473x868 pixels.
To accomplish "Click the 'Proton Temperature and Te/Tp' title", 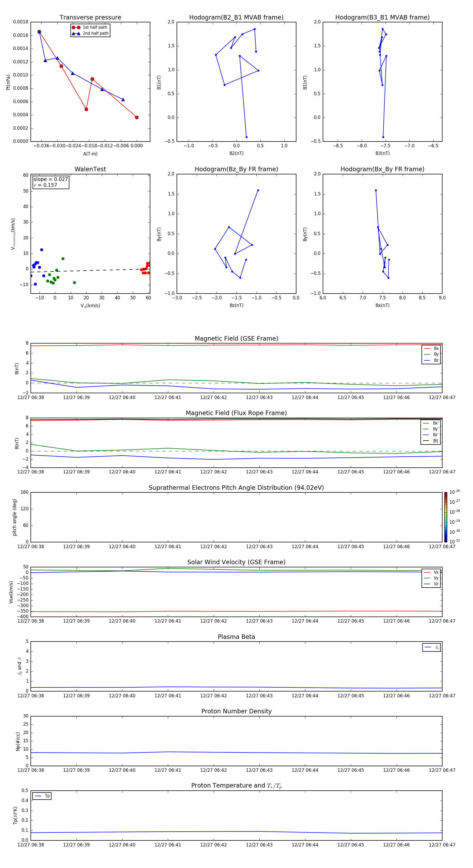I will click(x=236, y=785).
